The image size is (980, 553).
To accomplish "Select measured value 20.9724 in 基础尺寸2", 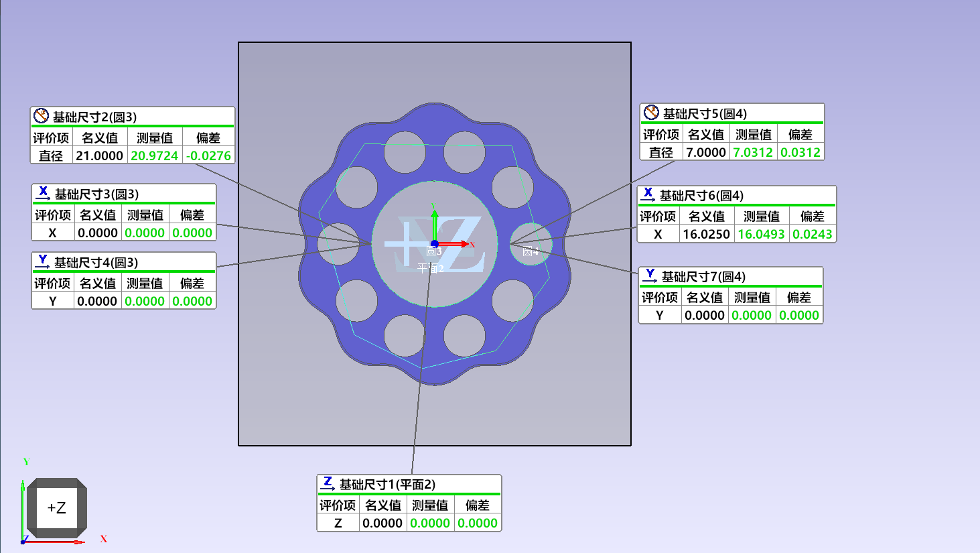I will [x=154, y=156].
